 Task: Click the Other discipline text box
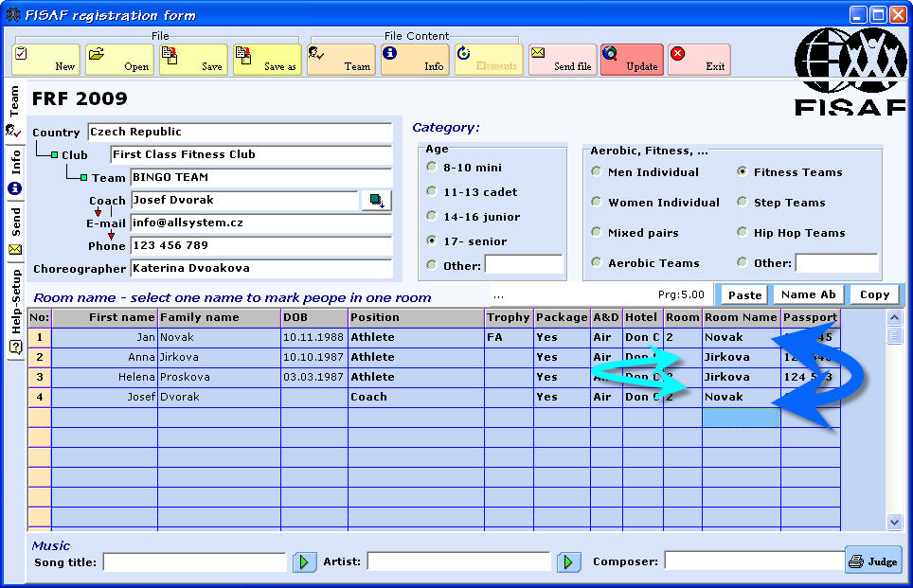[836, 262]
